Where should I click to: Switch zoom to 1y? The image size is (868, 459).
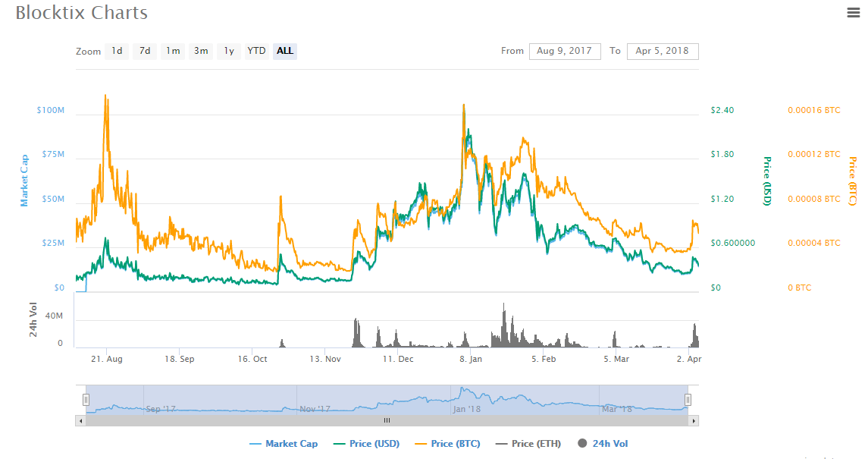tap(229, 51)
